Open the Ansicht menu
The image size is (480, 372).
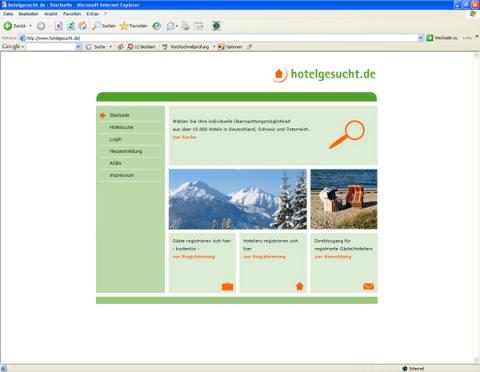[x=51, y=14]
